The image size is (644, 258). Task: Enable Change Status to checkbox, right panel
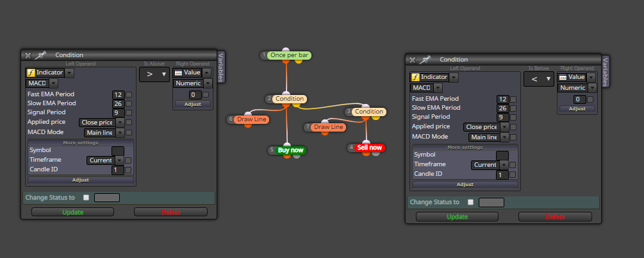pos(470,202)
